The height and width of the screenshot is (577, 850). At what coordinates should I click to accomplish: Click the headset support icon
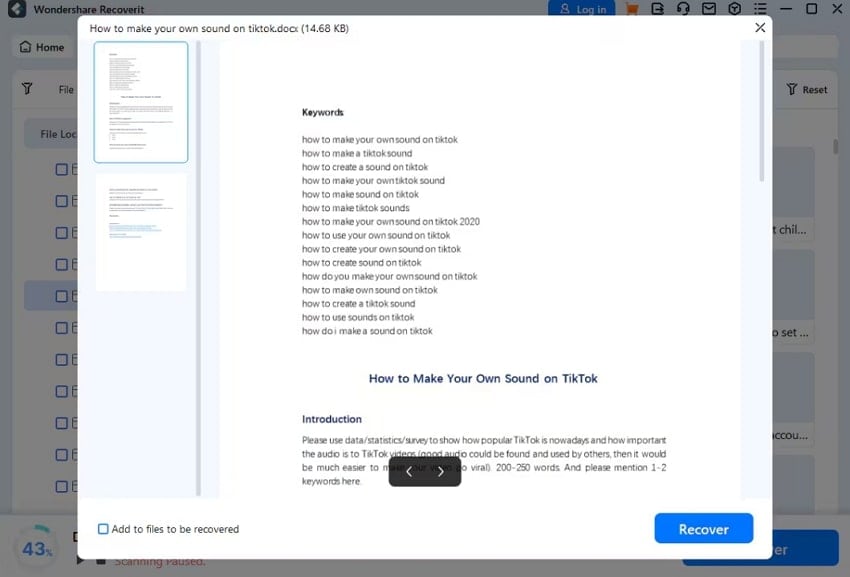(683, 9)
